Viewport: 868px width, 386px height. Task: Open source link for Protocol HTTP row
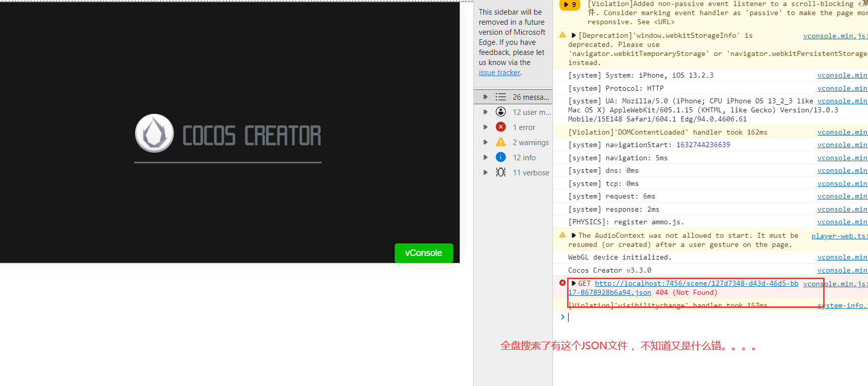tap(842, 88)
